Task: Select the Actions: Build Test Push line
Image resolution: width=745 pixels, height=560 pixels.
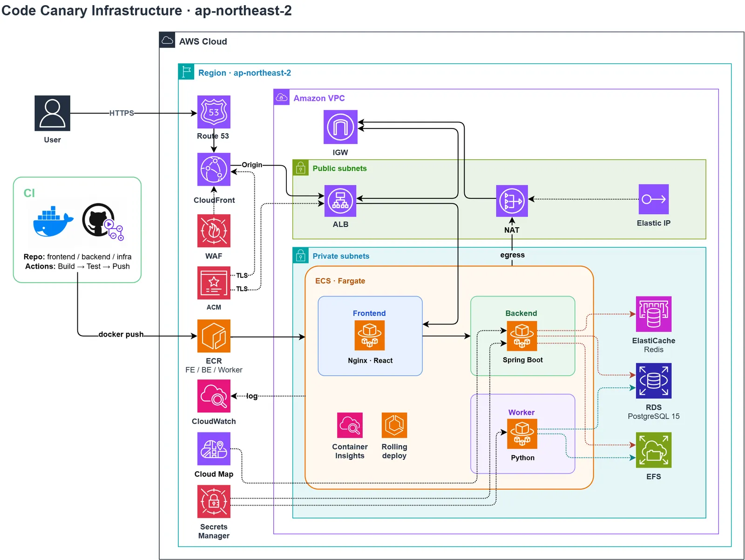Action: 77,266
